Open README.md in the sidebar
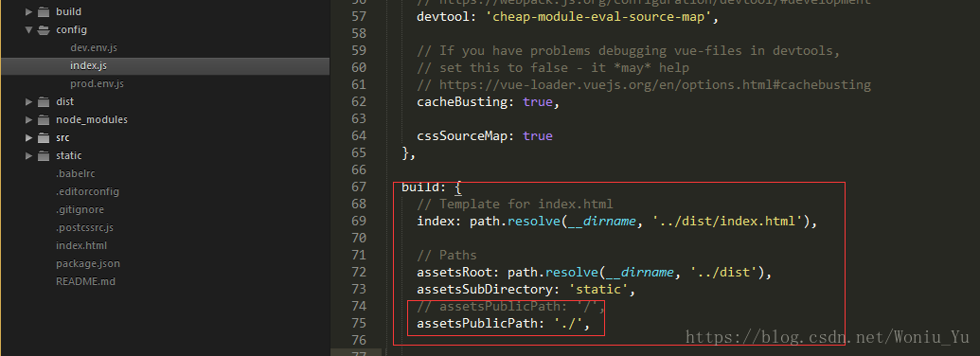The image size is (980, 356). (85, 282)
